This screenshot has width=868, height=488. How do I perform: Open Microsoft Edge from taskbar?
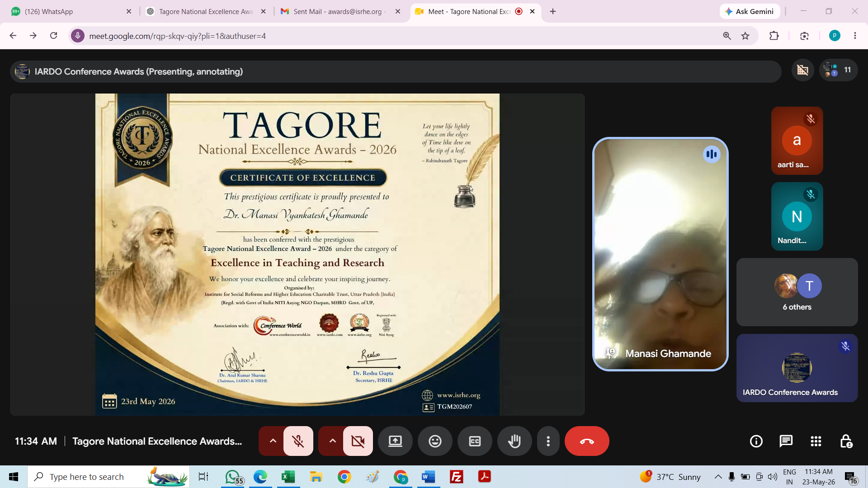[260, 477]
